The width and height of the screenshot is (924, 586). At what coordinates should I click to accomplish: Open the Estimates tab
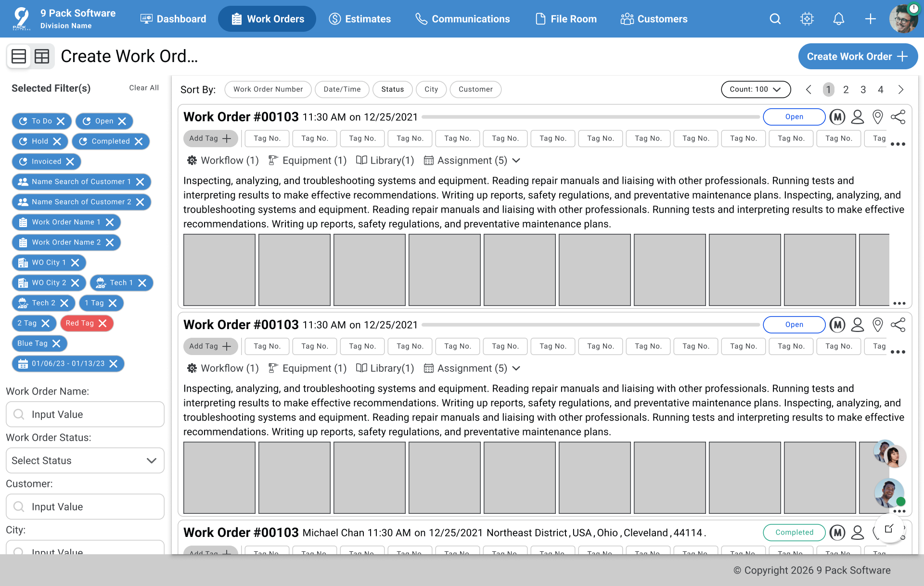point(359,19)
